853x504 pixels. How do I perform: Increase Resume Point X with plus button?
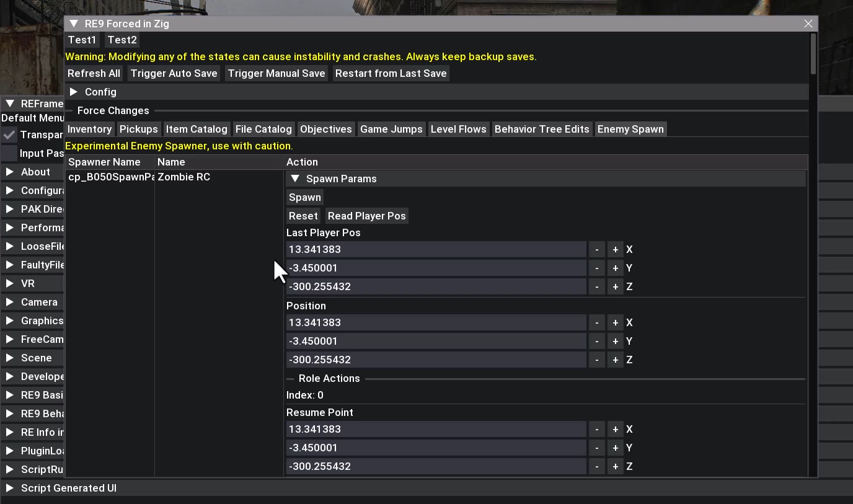615,429
